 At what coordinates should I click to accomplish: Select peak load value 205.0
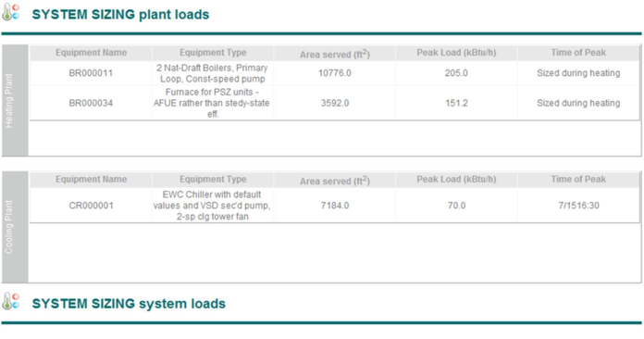tap(456, 73)
